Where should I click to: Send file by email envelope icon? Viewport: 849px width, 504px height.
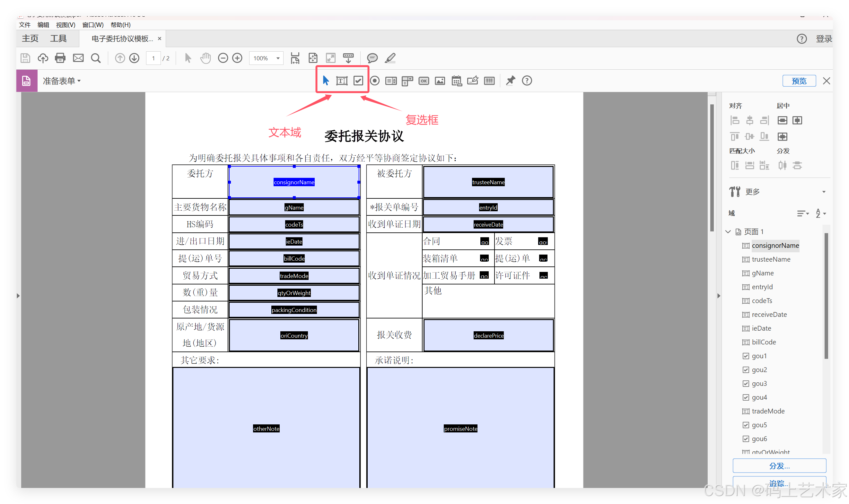tap(78, 58)
